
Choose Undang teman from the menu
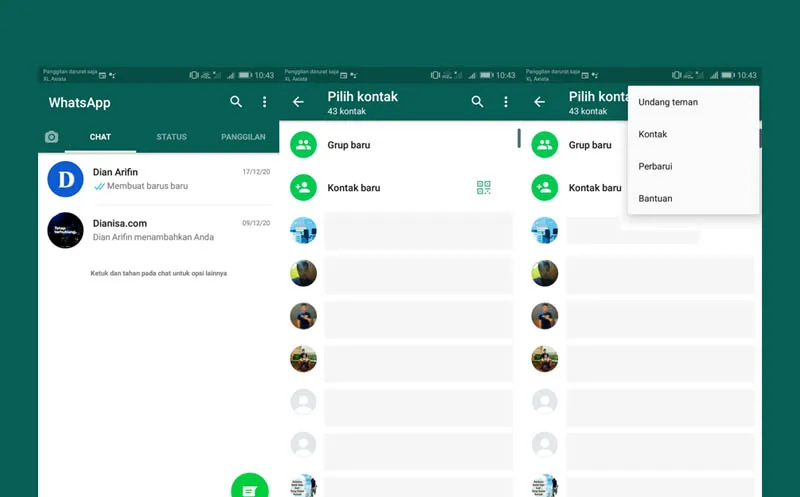click(x=668, y=102)
